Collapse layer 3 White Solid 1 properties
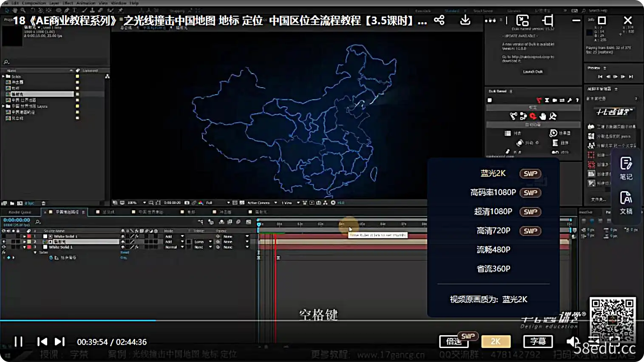 [25, 247]
